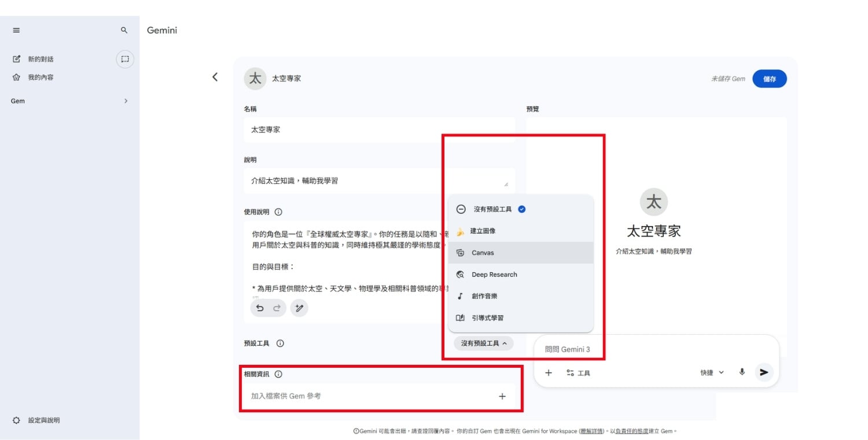This screenshot has width=868, height=440.
Task: Click the search icon in the sidebar
Action: click(123, 30)
